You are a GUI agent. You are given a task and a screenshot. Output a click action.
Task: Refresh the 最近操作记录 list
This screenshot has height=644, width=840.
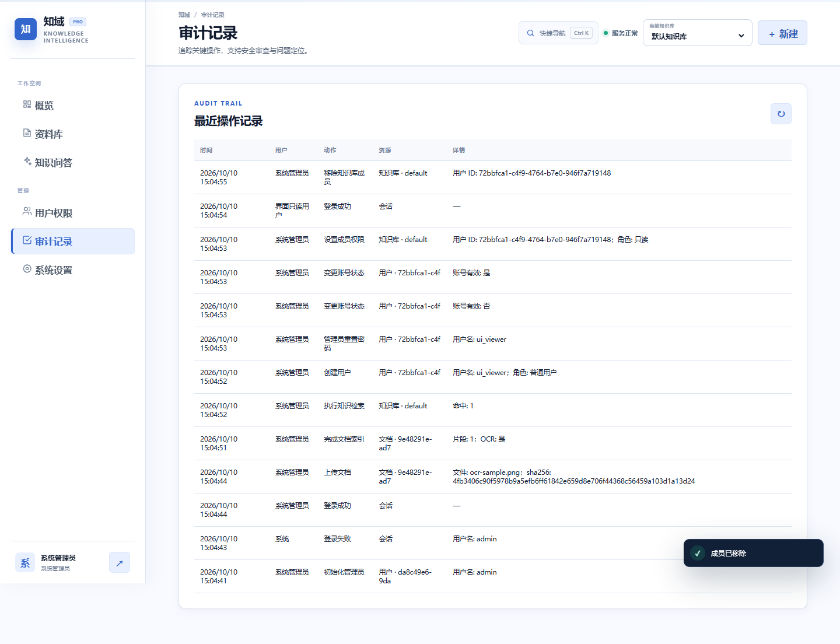[781, 114]
